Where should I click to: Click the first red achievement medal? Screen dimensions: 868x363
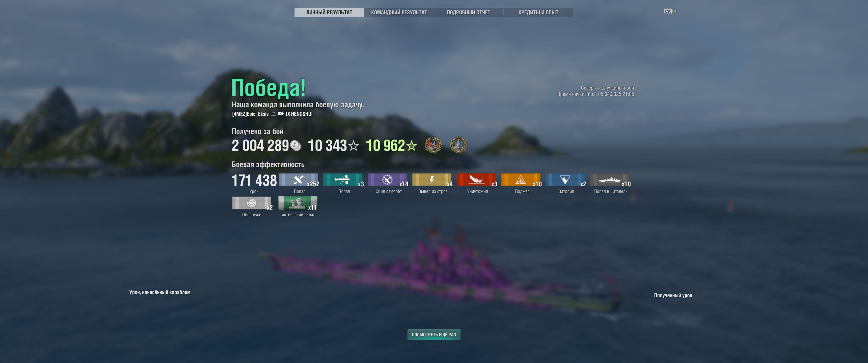coord(433,145)
